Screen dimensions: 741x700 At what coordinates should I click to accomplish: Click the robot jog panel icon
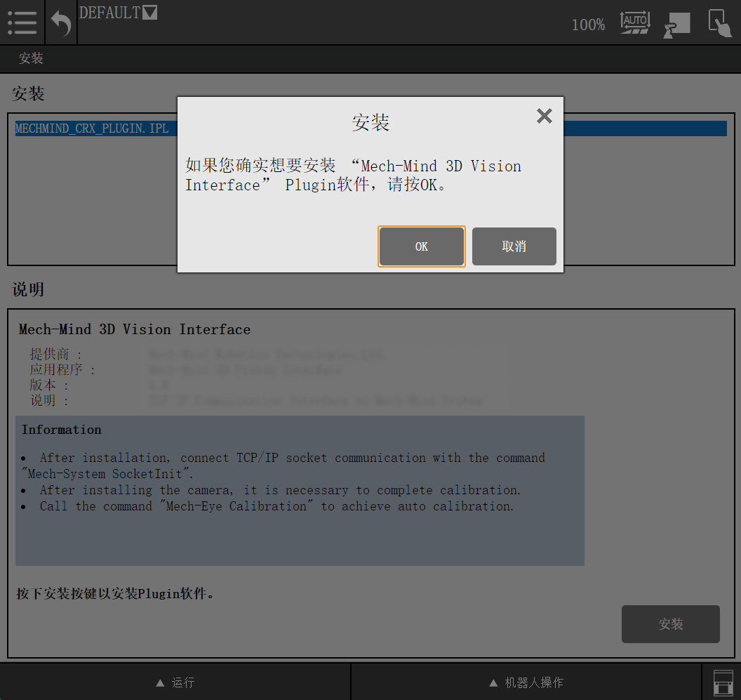tap(676, 25)
